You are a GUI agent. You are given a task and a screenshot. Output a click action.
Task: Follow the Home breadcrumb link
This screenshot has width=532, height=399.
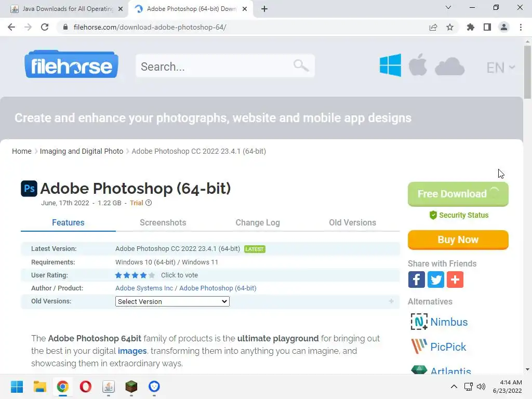[x=22, y=151]
